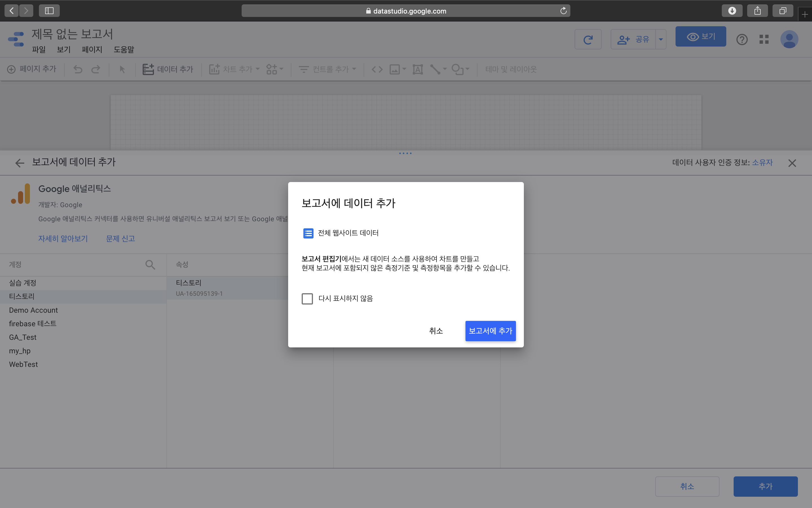
Task: Open the shape tool dropdown
Action: coord(460,69)
